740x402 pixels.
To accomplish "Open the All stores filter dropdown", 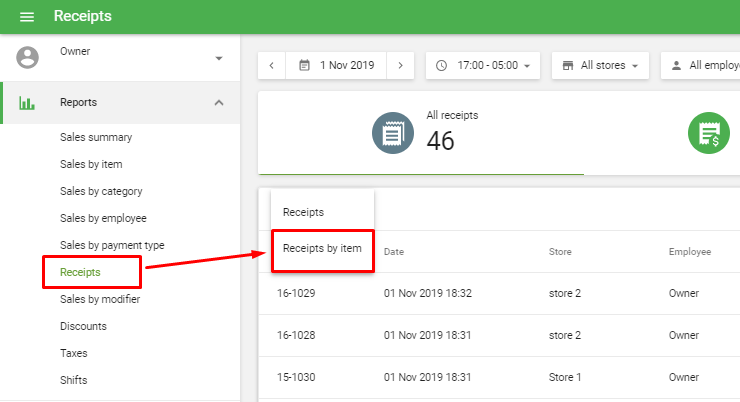I will pyautogui.click(x=600, y=66).
